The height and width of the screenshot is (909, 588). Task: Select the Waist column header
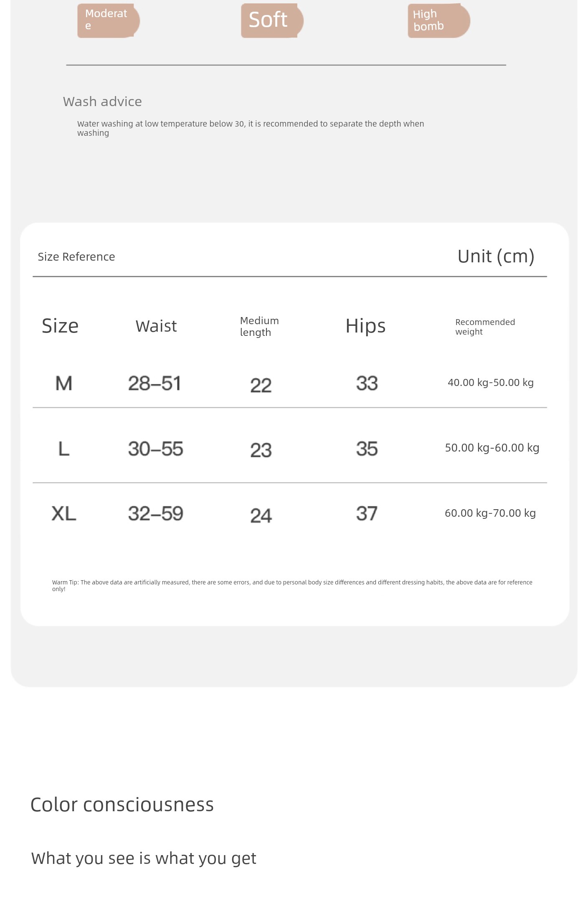(x=156, y=326)
